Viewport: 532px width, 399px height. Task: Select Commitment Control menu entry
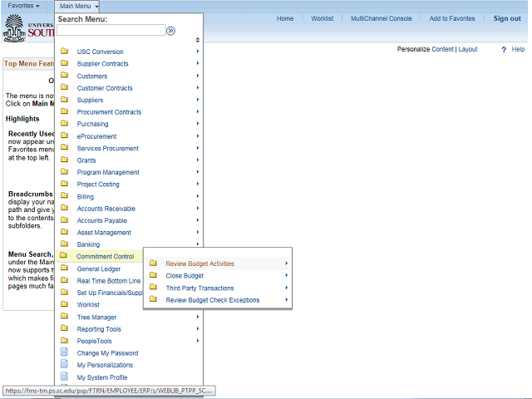(x=106, y=257)
